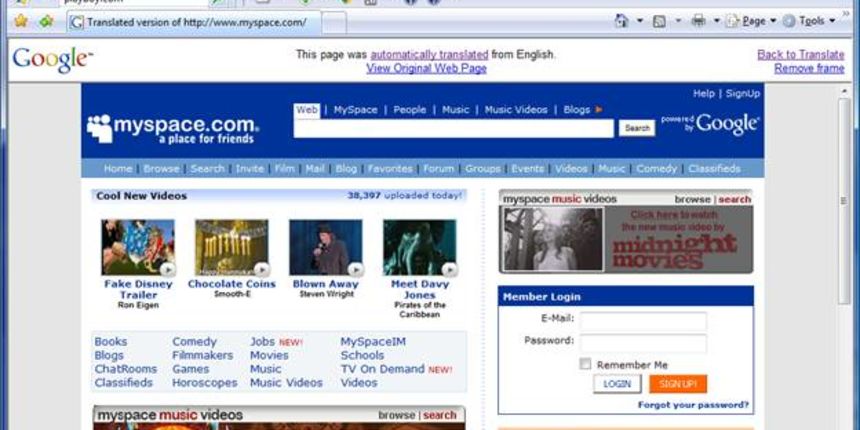The image size is (860, 430).
Task: Click orange arrow after Blogs search tab
Action: (x=599, y=109)
